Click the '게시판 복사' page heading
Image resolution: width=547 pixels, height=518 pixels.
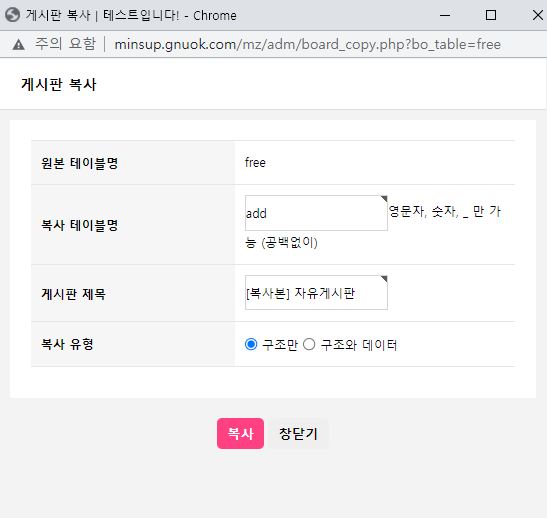pos(59,84)
